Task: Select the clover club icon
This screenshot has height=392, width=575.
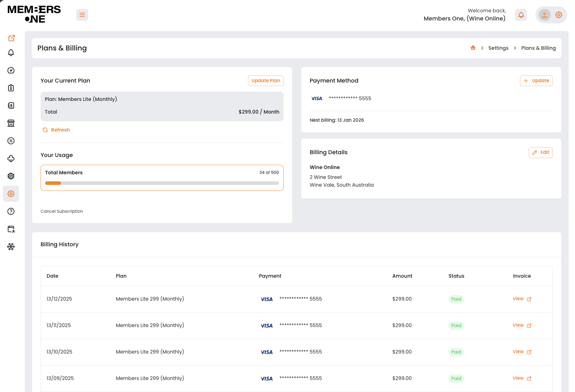Action: pyautogui.click(x=11, y=158)
